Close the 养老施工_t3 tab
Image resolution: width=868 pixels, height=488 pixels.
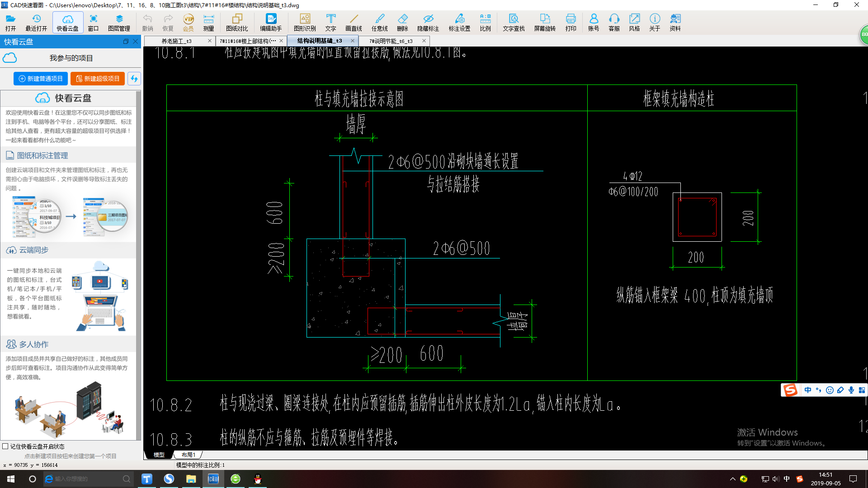pyautogui.click(x=209, y=41)
